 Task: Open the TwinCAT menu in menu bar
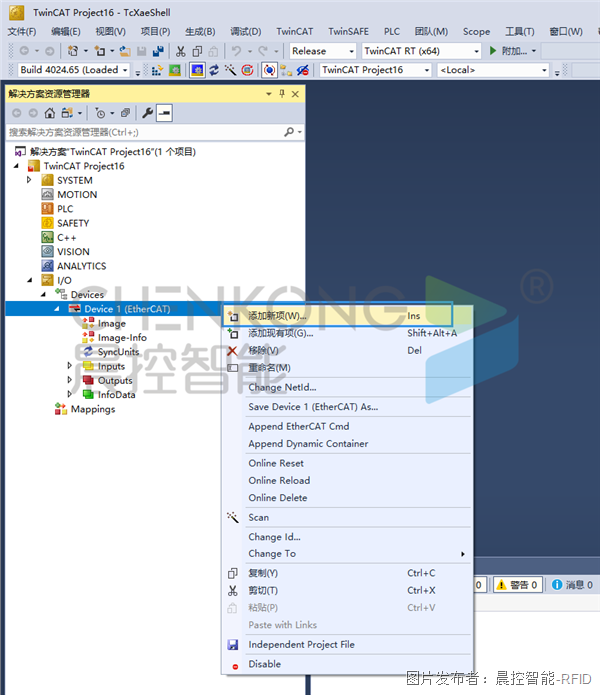pyautogui.click(x=295, y=31)
